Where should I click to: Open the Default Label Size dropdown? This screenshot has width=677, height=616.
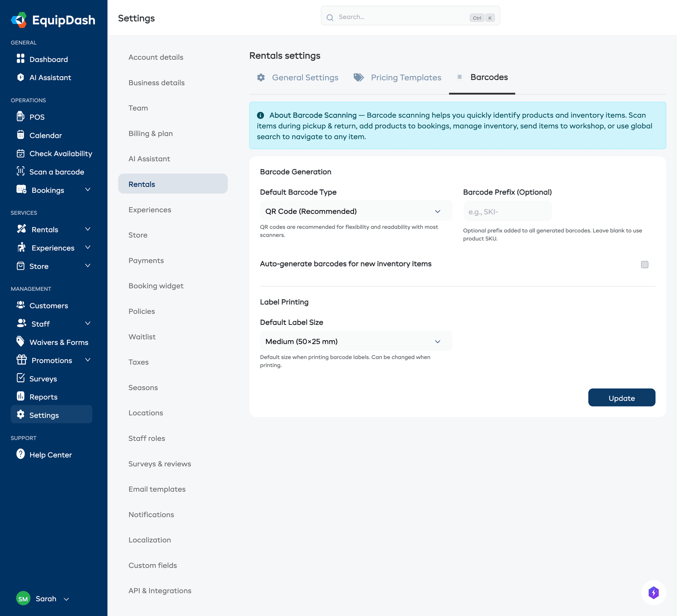[x=355, y=341]
